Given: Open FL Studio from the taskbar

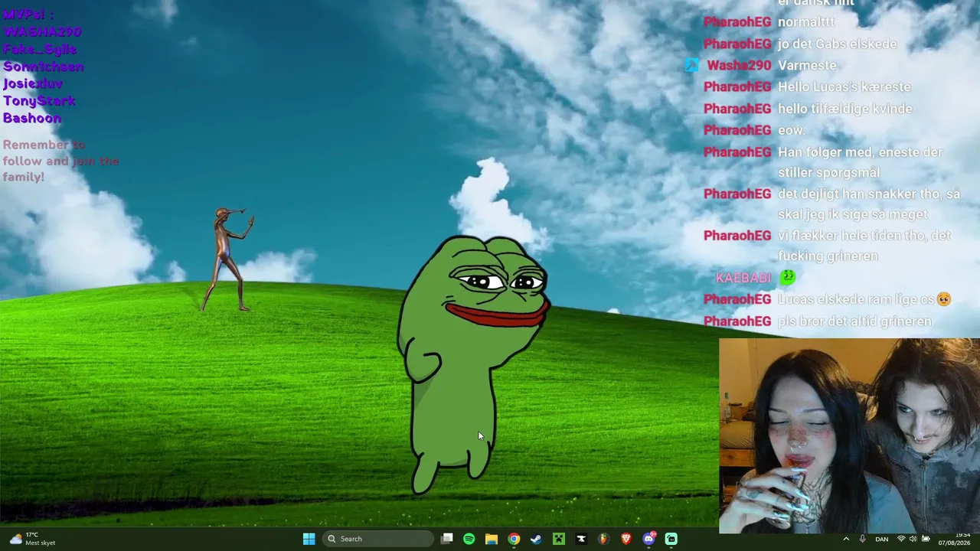Looking at the screenshot, I should [603, 539].
